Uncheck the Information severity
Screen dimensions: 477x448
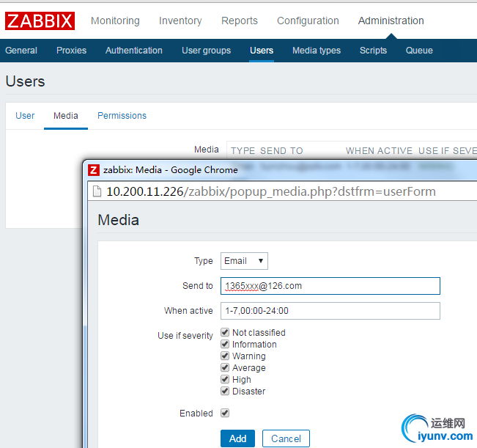coord(225,344)
